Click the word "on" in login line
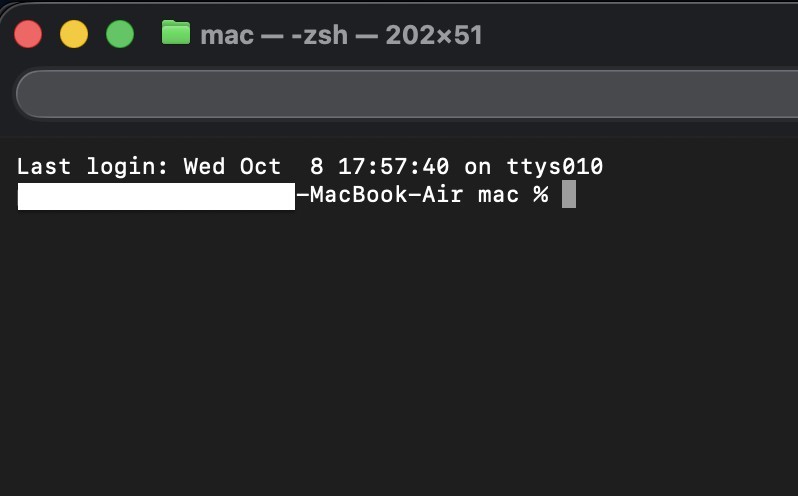This screenshot has width=798, height=496. 477,166
